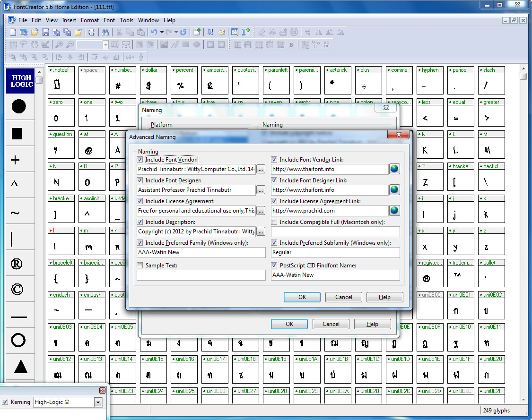Click the Find binoculars icon
This screenshot has width=532, height=420.
(105, 32)
